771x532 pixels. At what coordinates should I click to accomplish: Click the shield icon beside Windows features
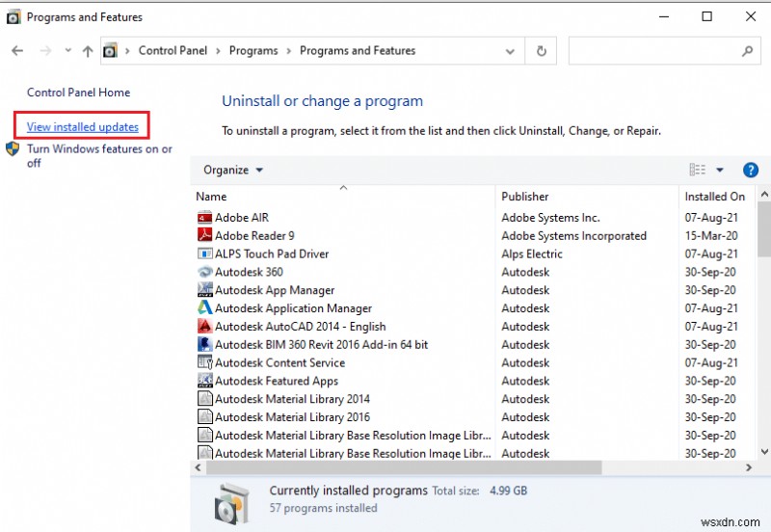pos(13,149)
